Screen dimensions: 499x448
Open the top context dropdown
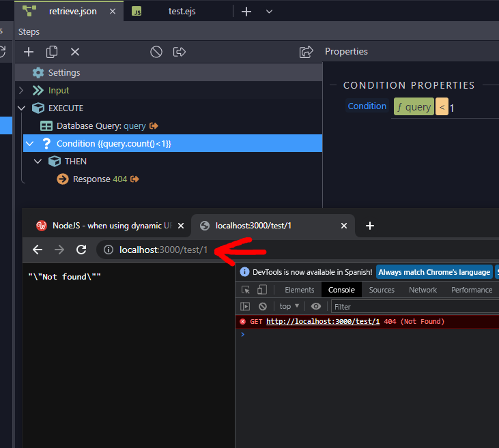coord(289,306)
